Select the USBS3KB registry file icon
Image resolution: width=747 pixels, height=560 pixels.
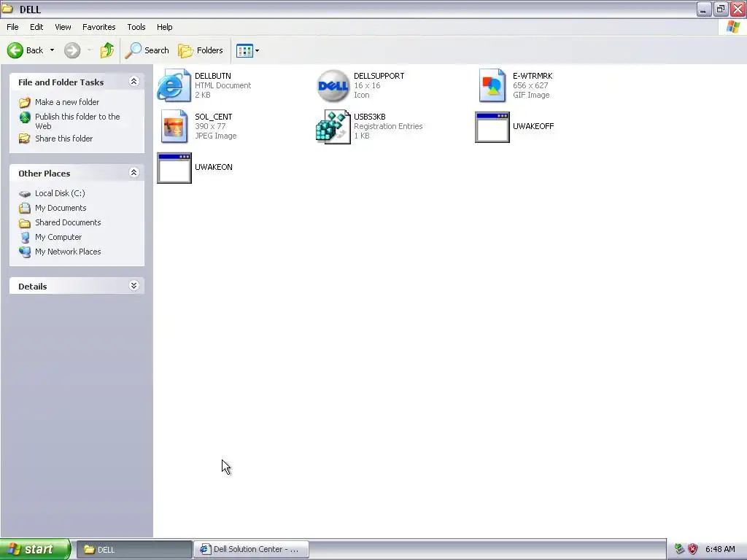pyautogui.click(x=333, y=127)
